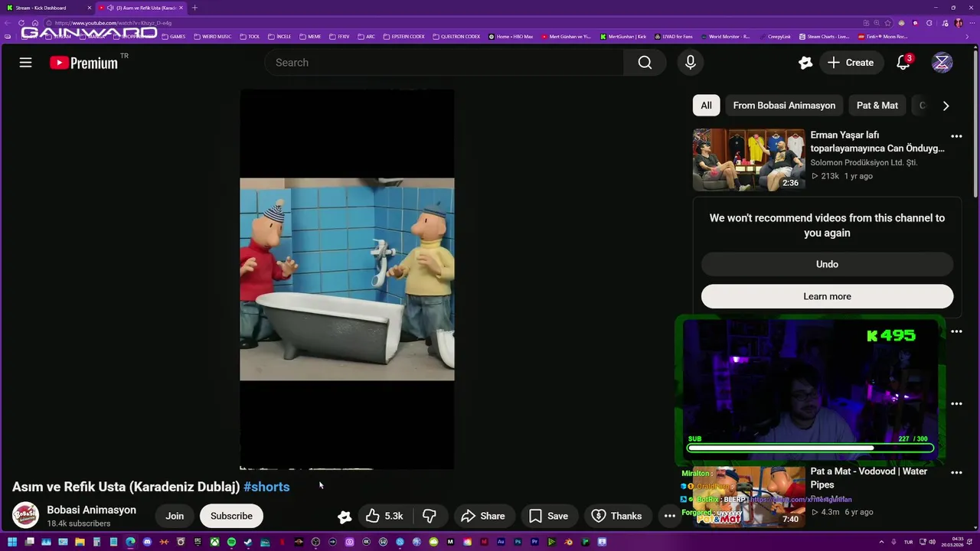This screenshot has width=980, height=551.
Task: Reload the page with the refresh button
Action: pyautogui.click(x=21, y=23)
